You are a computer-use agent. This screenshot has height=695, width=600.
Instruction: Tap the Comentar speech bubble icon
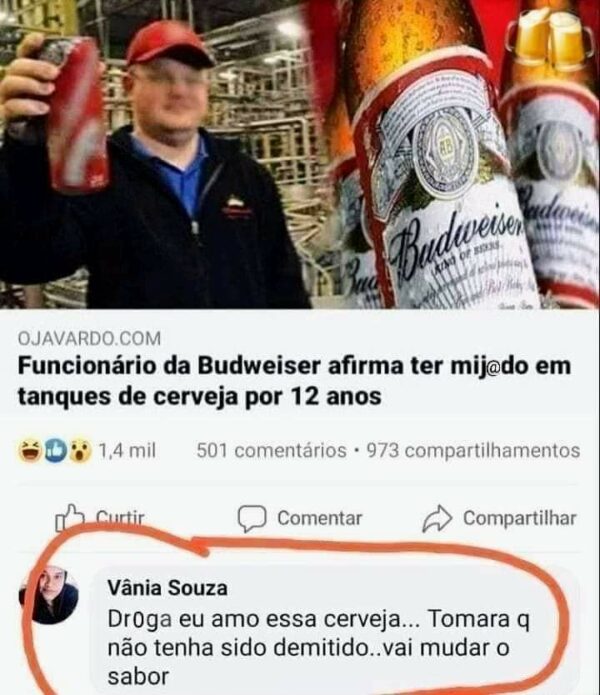click(252, 518)
